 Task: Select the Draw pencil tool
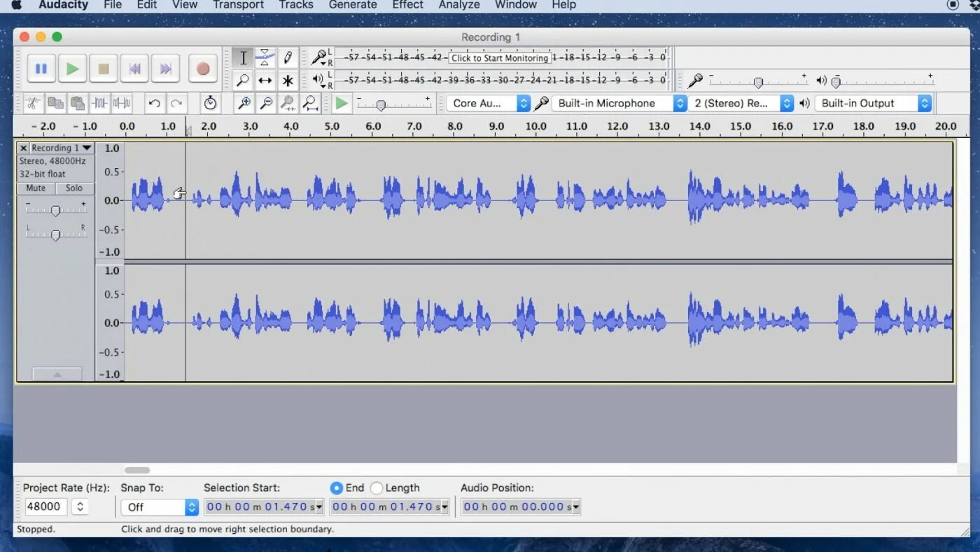287,57
